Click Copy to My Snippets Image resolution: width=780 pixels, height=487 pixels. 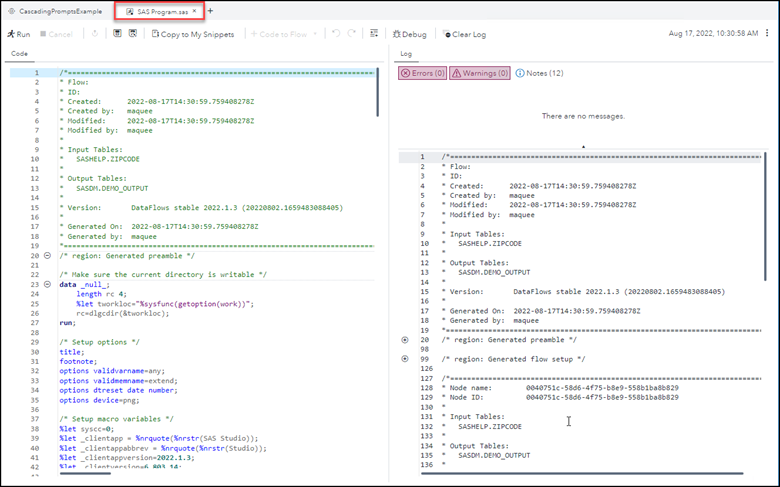192,34
